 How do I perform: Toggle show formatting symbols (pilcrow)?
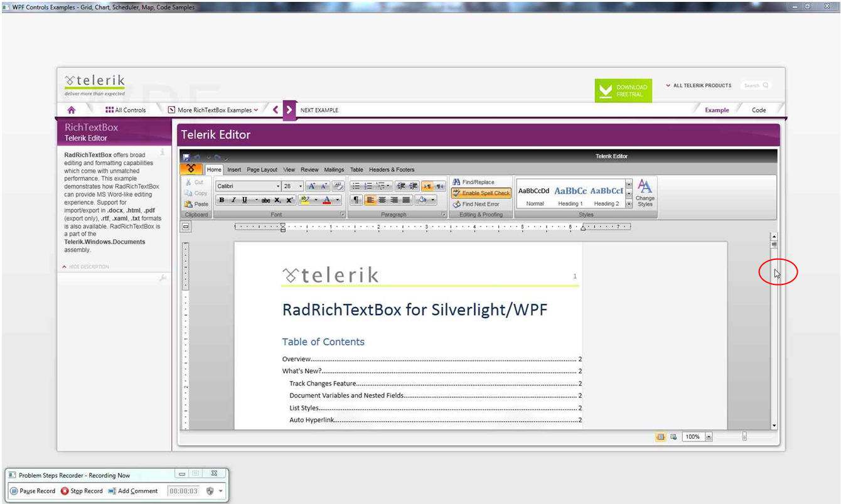point(356,200)
